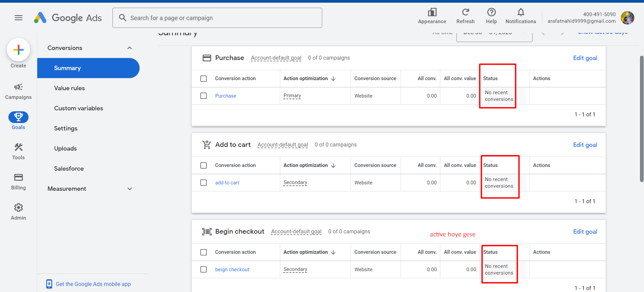Open Billing in the sidebar

point(18,181)
